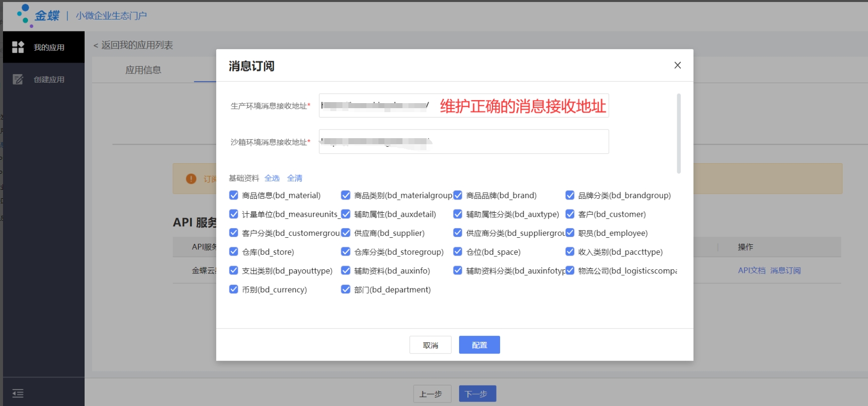Go back via 返回我的应用列表 link
The height and width of the screenshot is (406, 868).
(133, 45)
